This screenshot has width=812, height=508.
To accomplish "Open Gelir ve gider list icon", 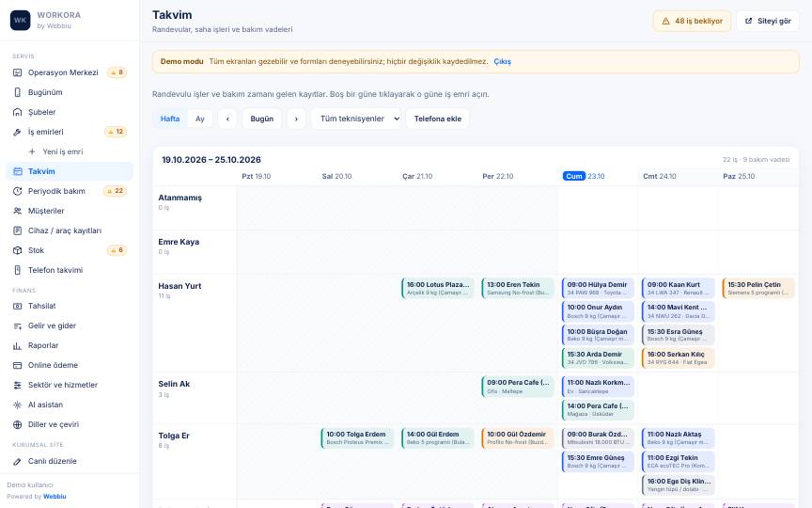I will tap(17, 325).
